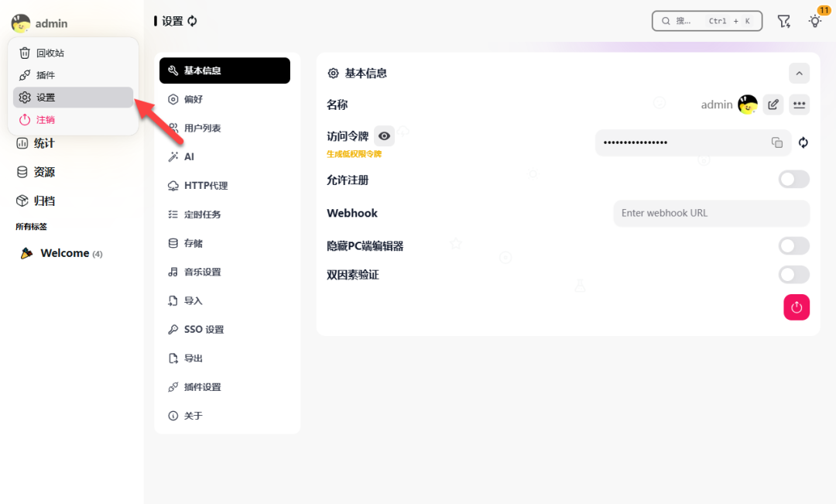Open the 音乐设置 music settings
Viewport: 836px width, 504px height.
(x=224, y=272)
